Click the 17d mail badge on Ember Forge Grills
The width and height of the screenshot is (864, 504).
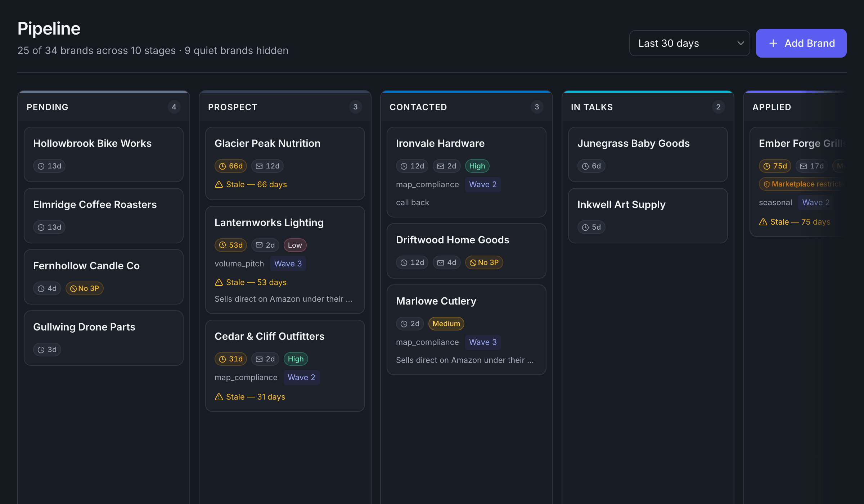(x=812, y=166)
